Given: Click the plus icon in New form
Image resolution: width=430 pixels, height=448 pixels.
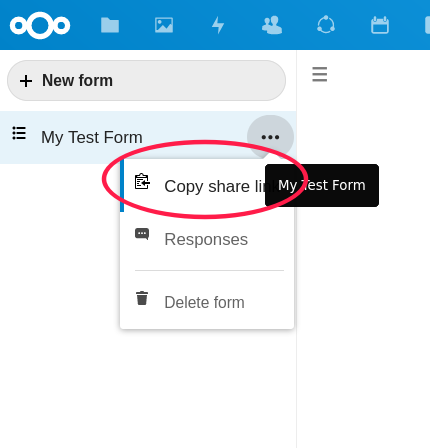Looking at the screenshot, I should pyautogui.click(x=26, y=81).
